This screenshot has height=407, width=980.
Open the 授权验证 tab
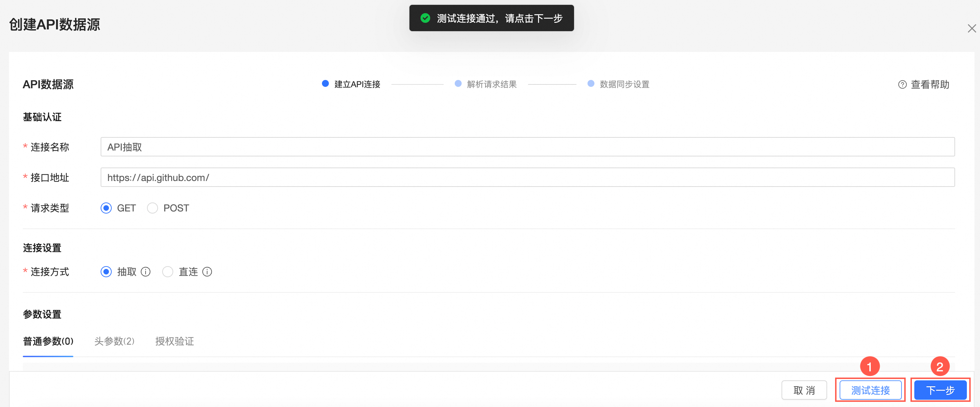click(x=175, y=341)
